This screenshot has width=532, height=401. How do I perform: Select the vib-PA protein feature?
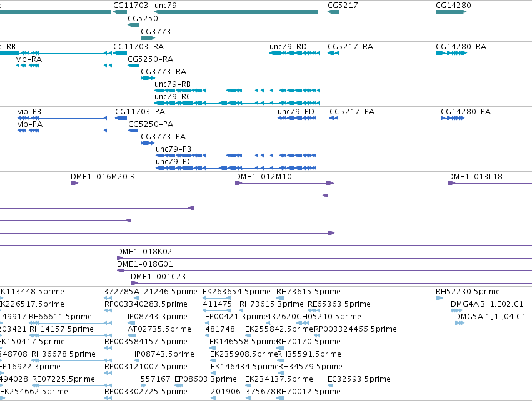click(x=62, y=131)
